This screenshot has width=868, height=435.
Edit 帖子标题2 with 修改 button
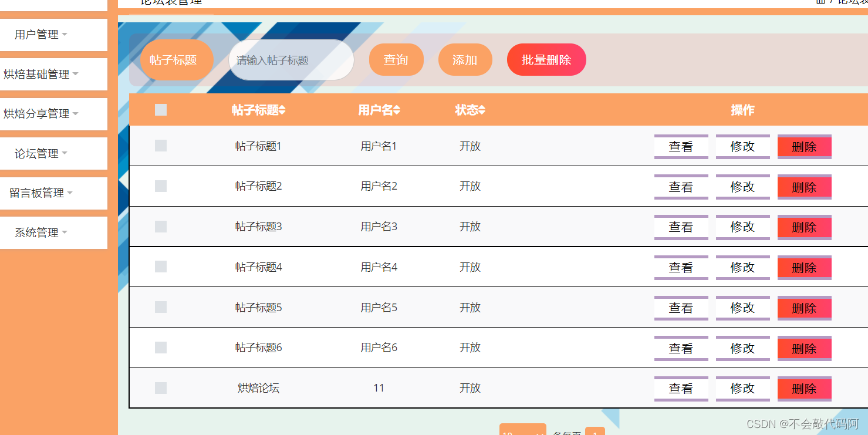point(743,187)
